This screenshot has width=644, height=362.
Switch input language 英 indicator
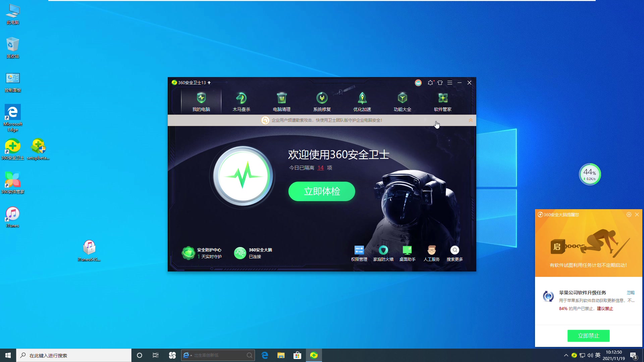pyautogui.click(x=598, y=355)
